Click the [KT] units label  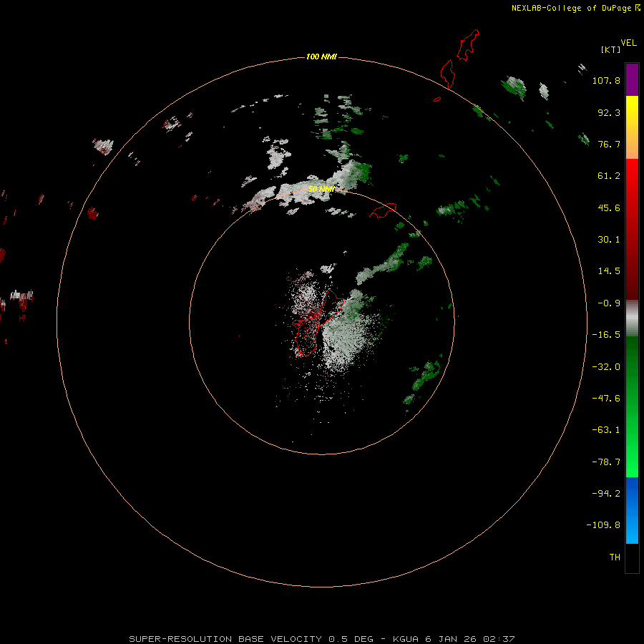pyautogui.click(x=610, y=49)
